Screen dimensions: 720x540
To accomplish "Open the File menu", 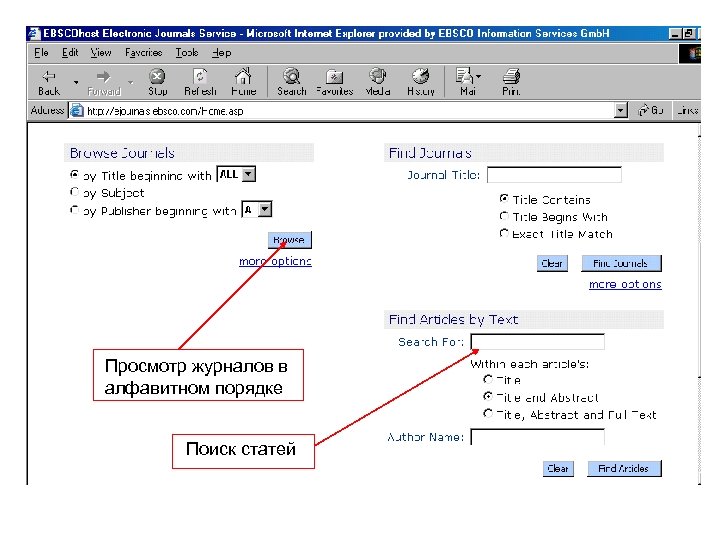I will [41, 53].
